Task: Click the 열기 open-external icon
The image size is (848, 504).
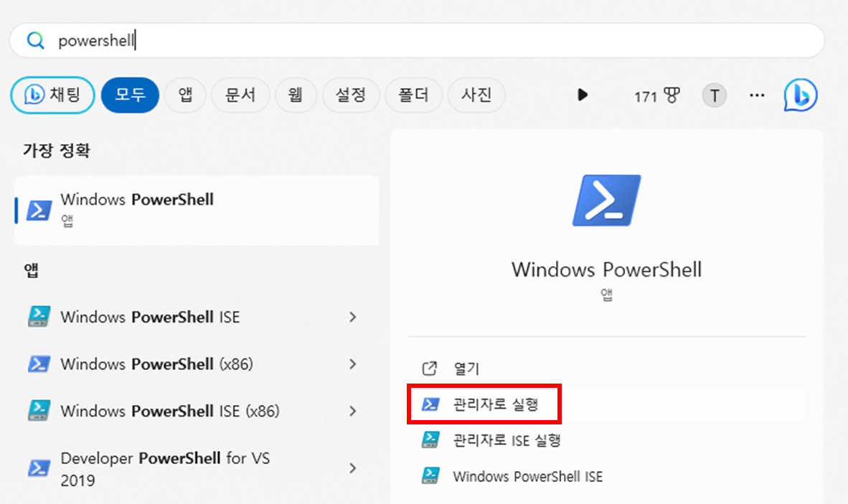Action: coord(430,369)
